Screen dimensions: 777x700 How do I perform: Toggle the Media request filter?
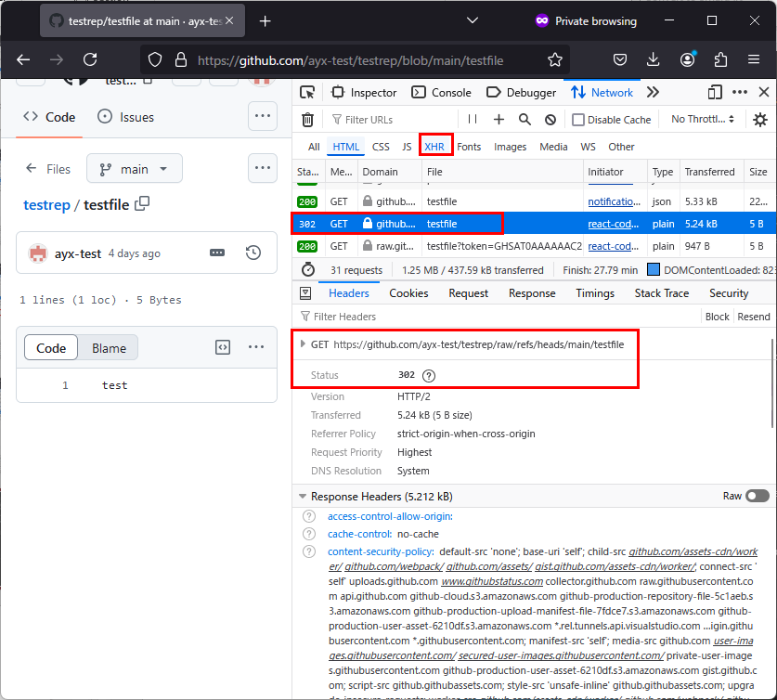[x=553, y=147]
